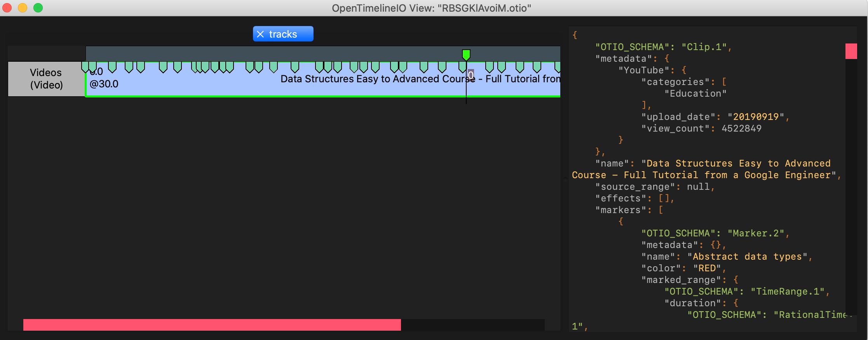Click the "duration": { line
This screenshot has height=340, width=868.
702,303
